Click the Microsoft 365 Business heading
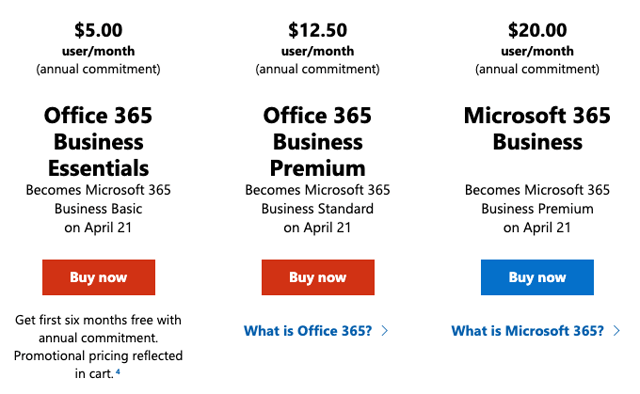The image size is (640, 394). (537, 129)
